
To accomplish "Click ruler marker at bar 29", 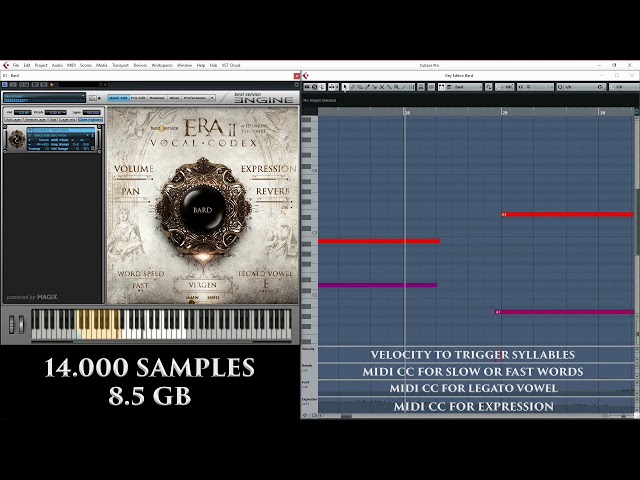I will point(504,112).
